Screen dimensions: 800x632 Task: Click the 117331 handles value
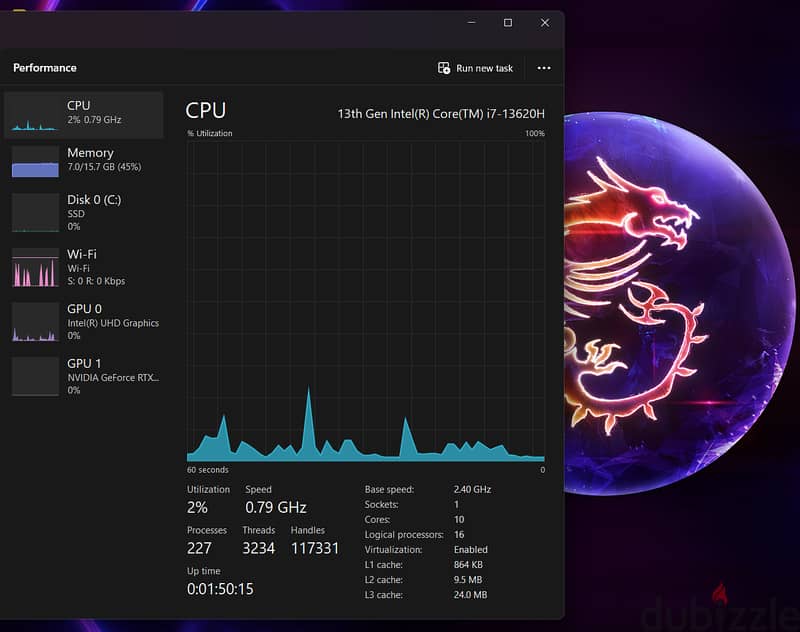(x=315, y=548)
